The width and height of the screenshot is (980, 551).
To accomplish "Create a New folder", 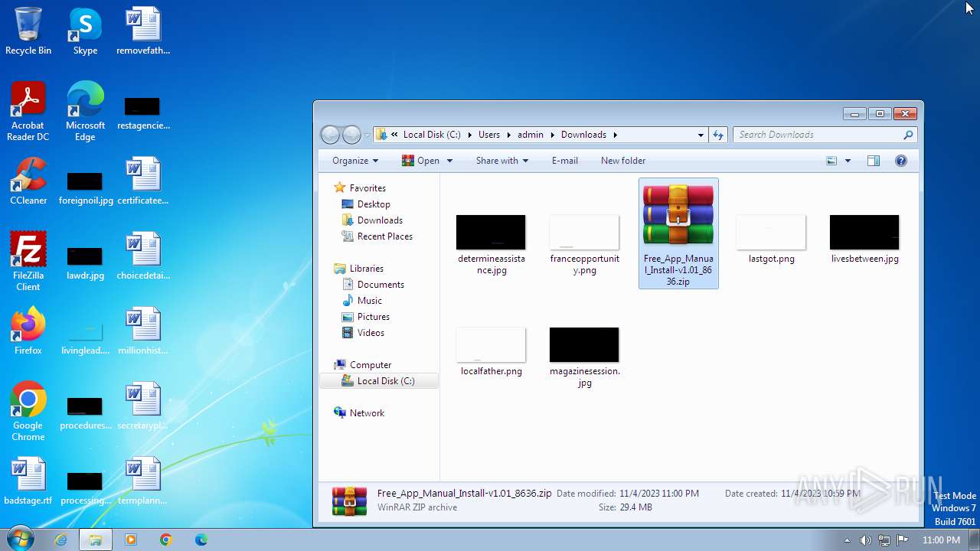I will [623, 161].
